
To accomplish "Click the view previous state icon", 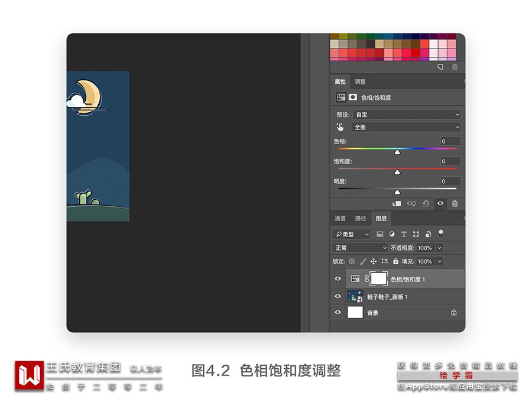I will tap(411, 203).
